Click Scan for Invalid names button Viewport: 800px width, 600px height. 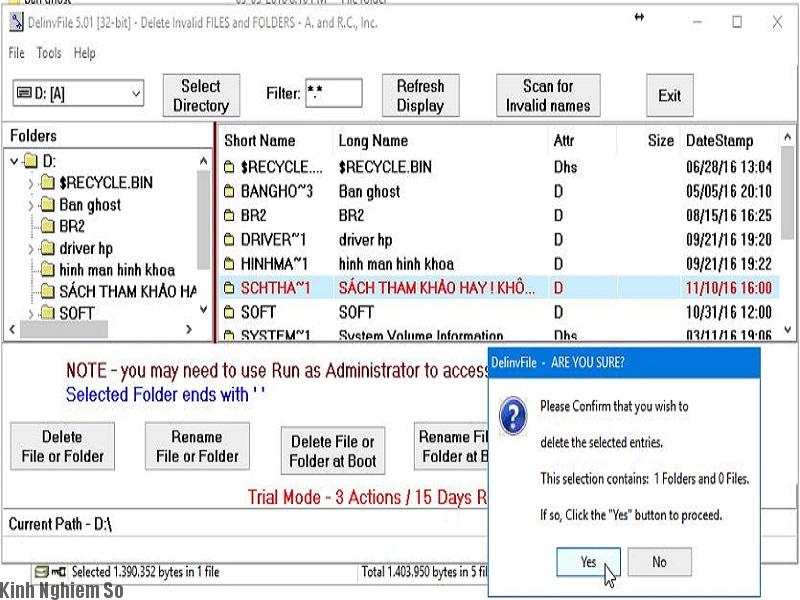548,95
